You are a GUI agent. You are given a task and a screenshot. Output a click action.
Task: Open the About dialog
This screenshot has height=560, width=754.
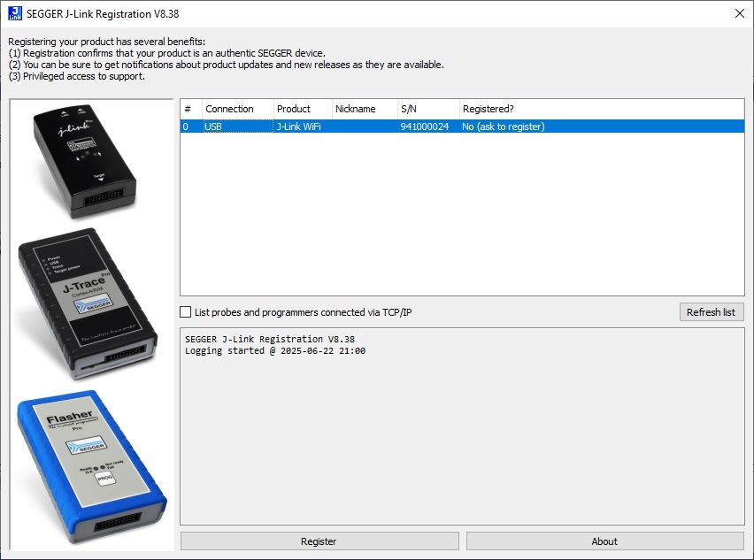coord(605,541)
